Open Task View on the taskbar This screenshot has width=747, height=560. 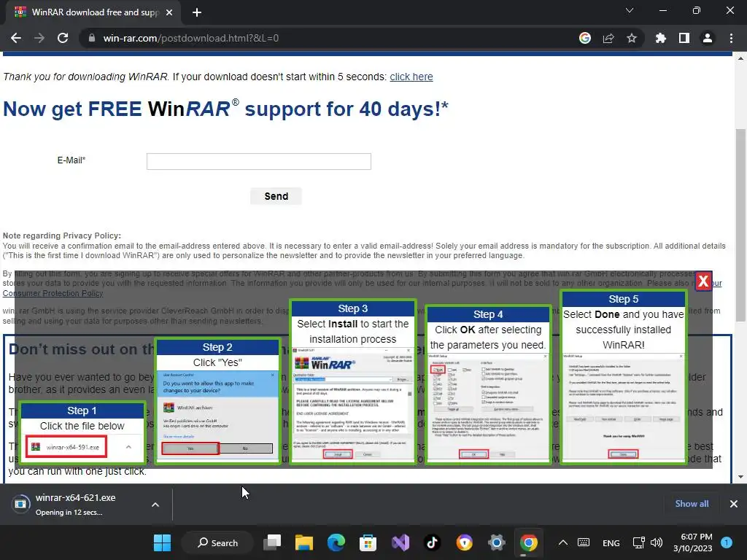tap(273, 542)
